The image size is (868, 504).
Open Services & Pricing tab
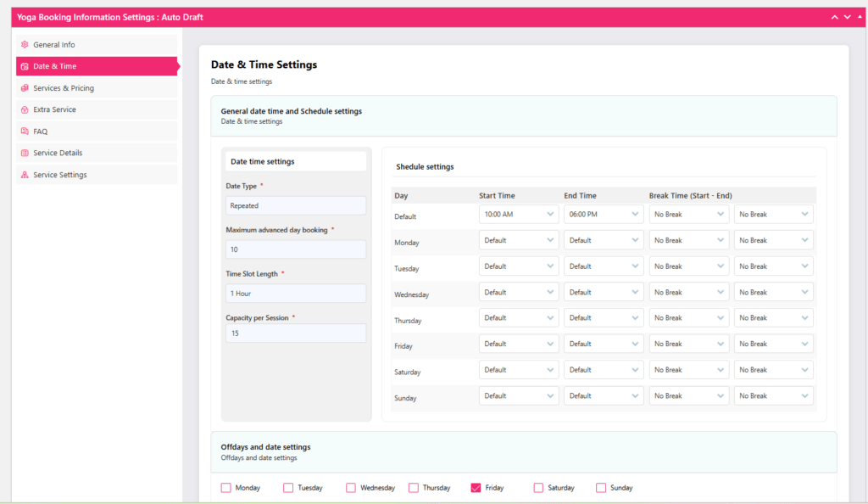[x=97, y=88]
